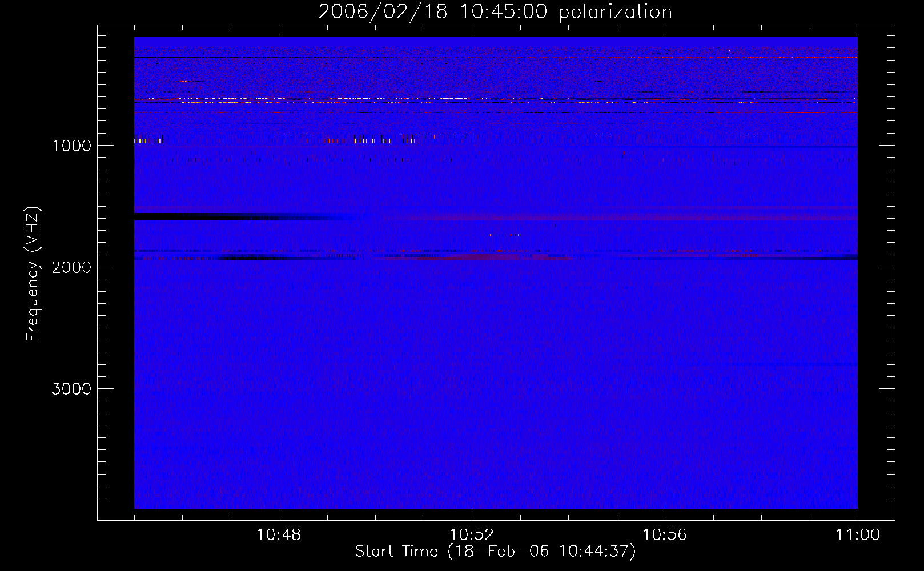
Task: Select the 1000 frequency axis label
Action: 71,146
